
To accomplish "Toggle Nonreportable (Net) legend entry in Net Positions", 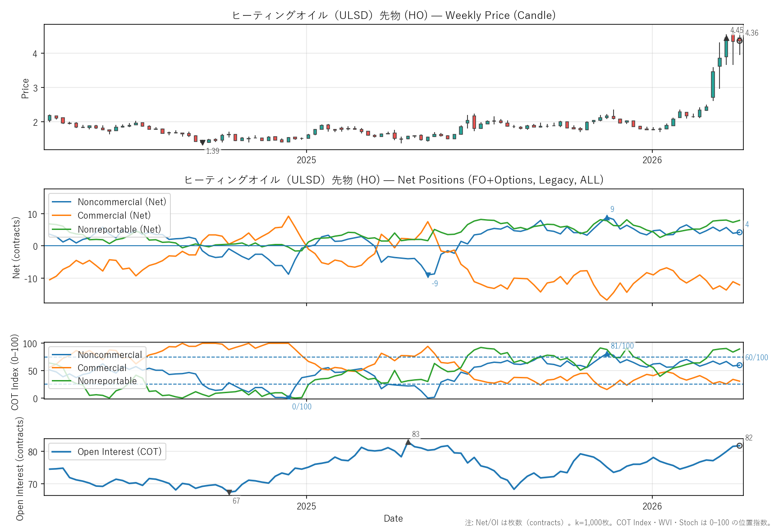I will click(x=119, y=229).
